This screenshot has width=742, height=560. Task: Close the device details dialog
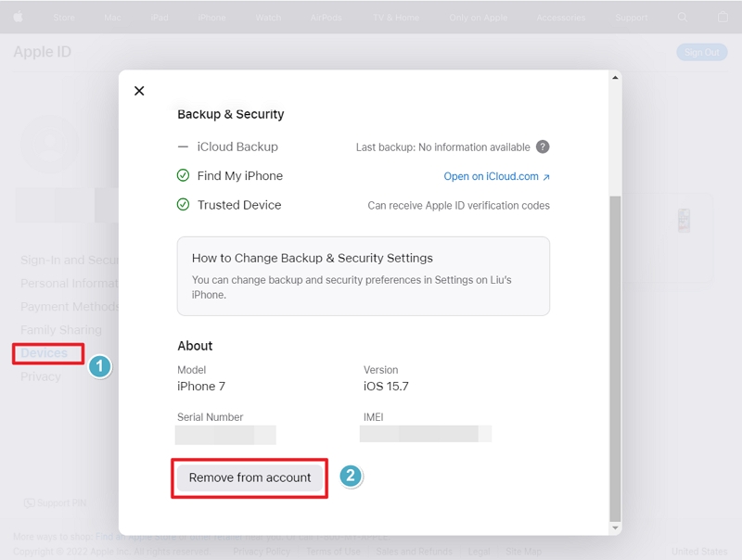pyautogui.click(x=139, y=91)
